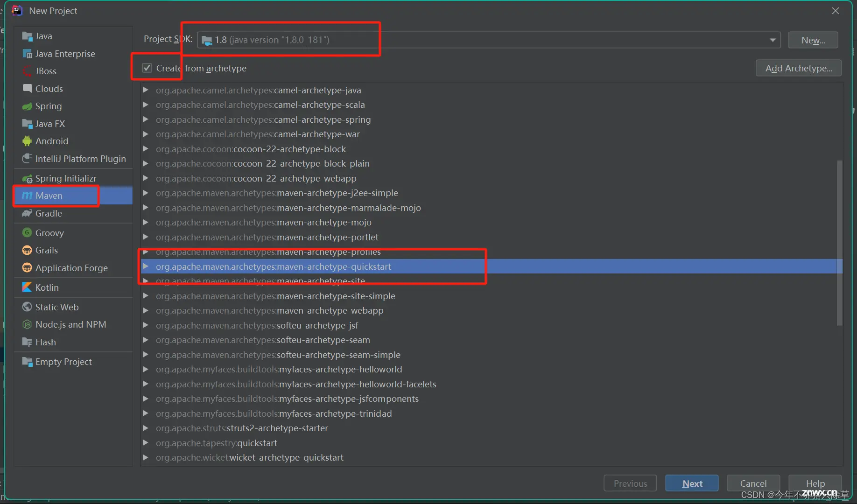Expand cocoon-22-archetype-block node
The width and height of the screenshot is (857, 504).
coord(146,149)
